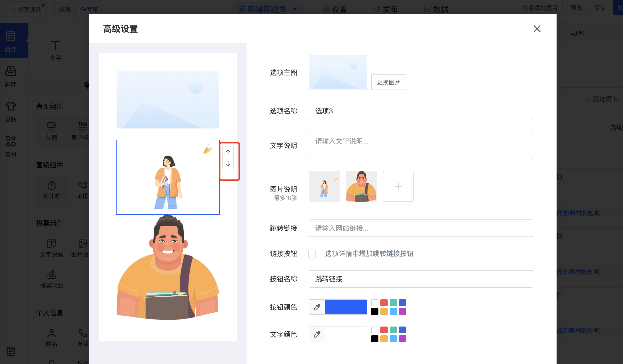The image size is (623, 364).
Task: Enable jump link button in option details
Action: 312,254
